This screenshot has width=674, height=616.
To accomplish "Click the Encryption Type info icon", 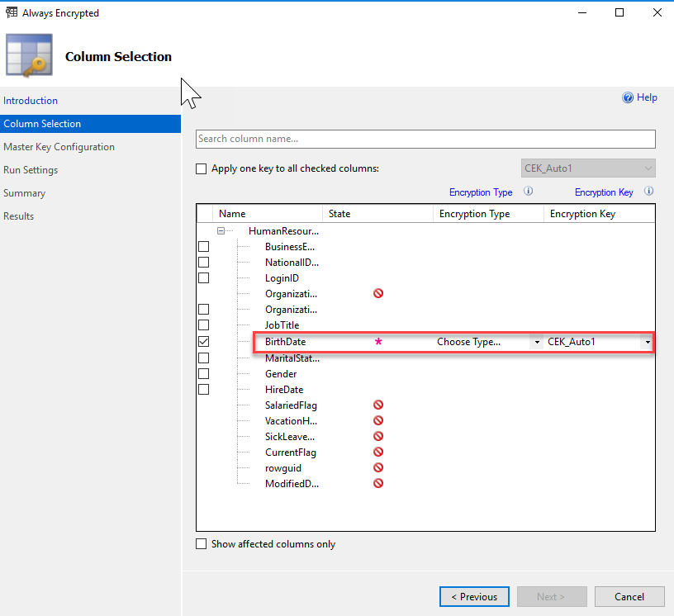I will click(529, 191).
